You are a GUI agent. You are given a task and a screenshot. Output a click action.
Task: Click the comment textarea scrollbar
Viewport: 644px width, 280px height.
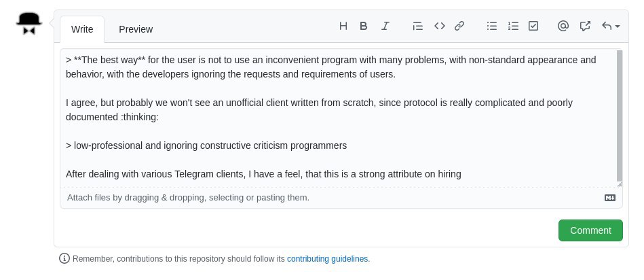(620, 116)
